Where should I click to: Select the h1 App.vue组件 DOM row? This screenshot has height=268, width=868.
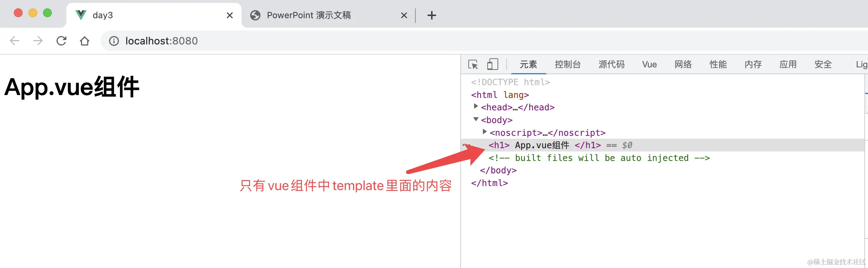663,145
